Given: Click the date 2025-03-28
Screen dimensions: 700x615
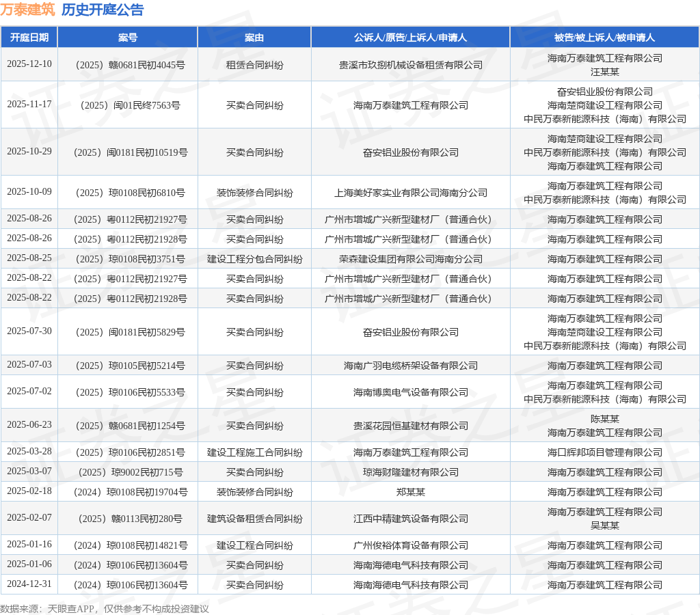Looking at the screenshot, I should pyautogui.click(x=29, y=451).
